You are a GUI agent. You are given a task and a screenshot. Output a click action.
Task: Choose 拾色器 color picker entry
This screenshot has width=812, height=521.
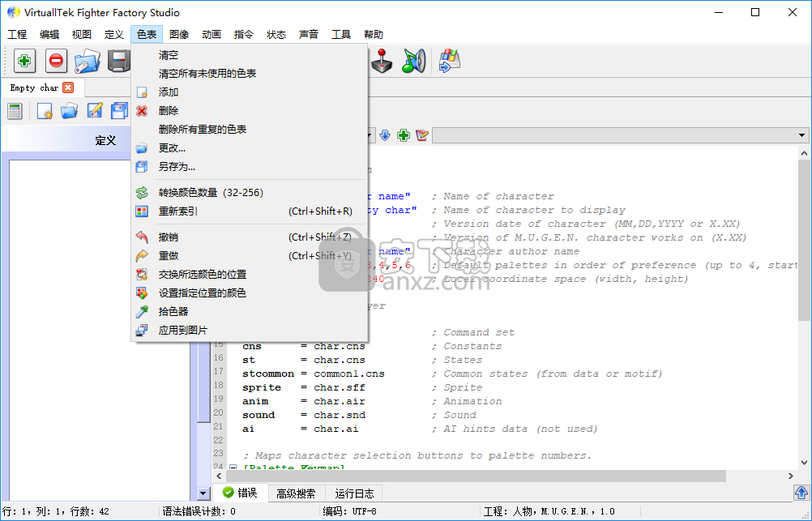(249, 312)
